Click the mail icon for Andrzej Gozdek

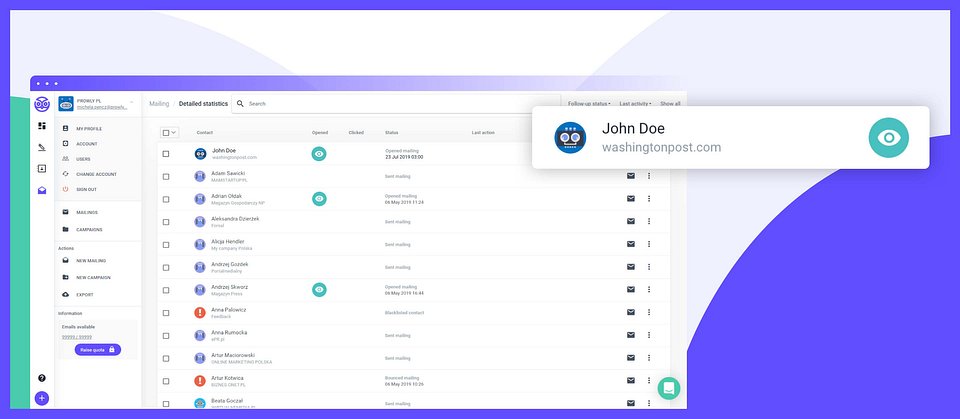pyautogui.click(x=631, y=266)
